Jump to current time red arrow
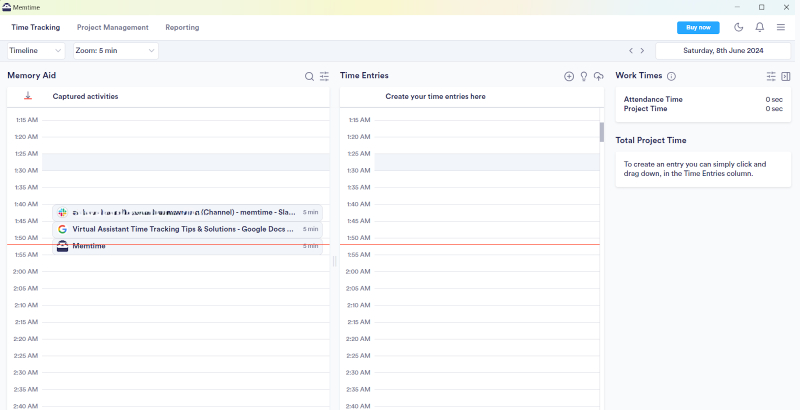The image size is (800, 410). point(28,96)
